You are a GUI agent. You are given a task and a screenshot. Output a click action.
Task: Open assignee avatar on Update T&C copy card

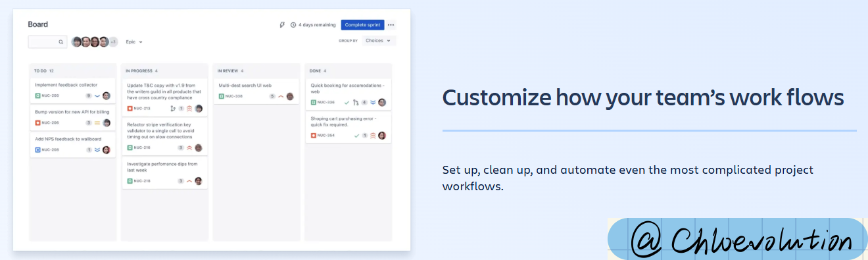[199, 108]
